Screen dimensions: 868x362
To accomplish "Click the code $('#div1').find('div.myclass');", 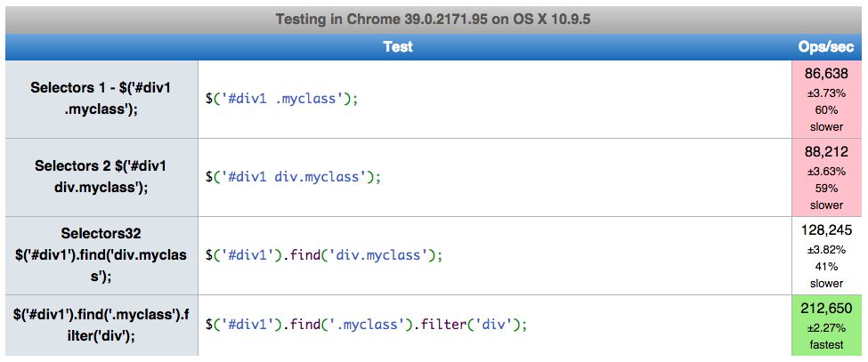I will pos(324,255).
